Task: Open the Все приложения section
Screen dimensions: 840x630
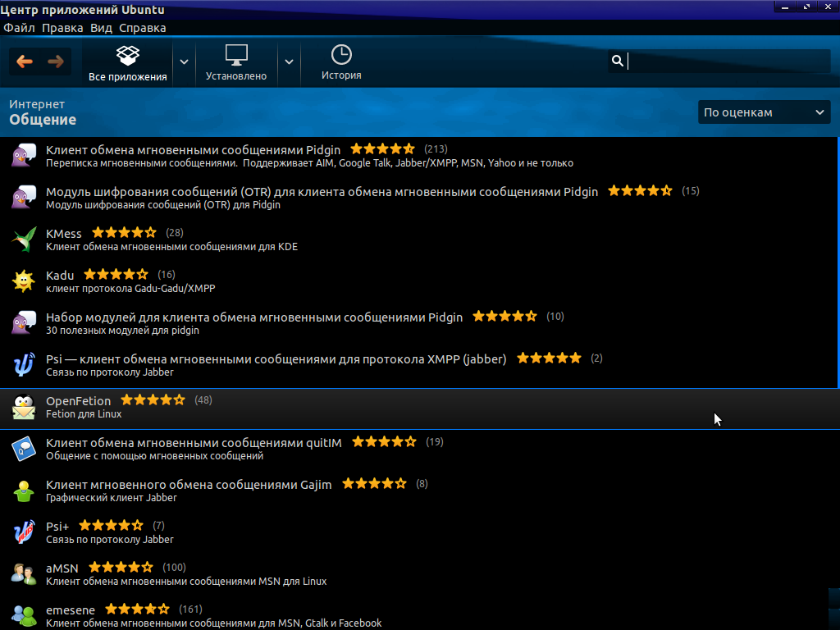Action: pyautogui.click(x=127, y=63)
